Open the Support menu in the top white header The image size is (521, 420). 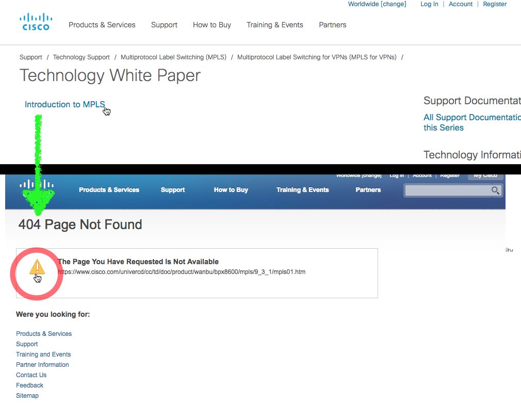164,25
